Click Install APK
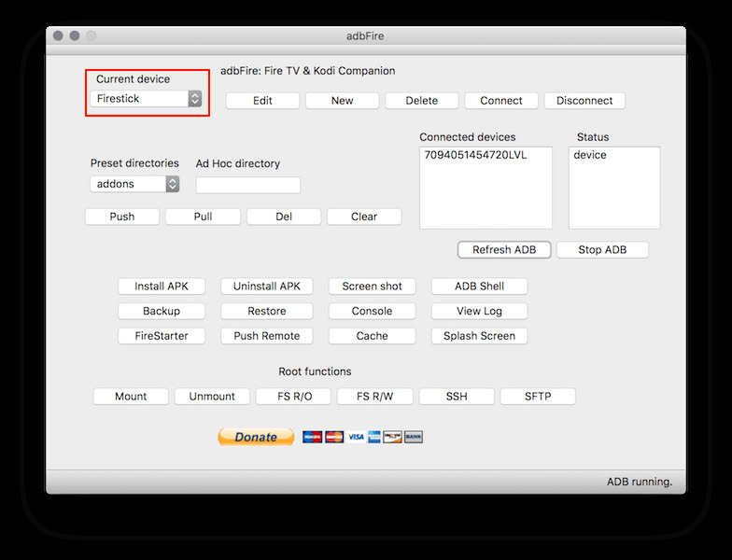732x560 pixels. (x=162, y=286)
